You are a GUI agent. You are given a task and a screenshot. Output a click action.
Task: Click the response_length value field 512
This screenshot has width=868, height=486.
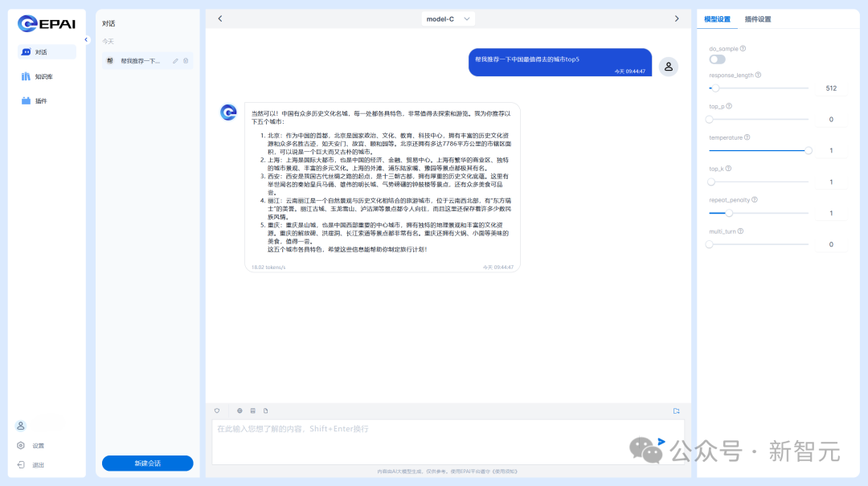pyautogui.click(x=831, y=88)
